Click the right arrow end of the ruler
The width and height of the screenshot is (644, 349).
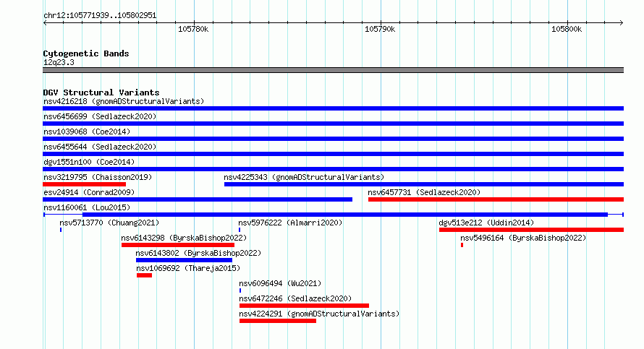[621, 22]
